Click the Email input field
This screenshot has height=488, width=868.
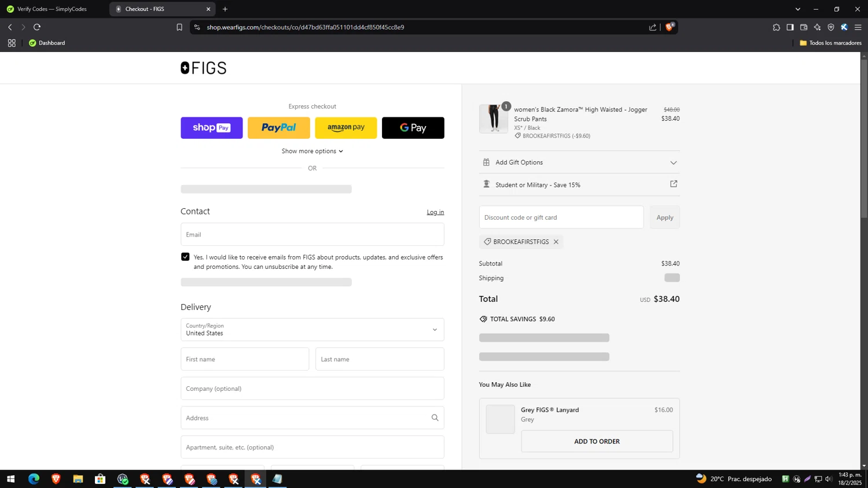coord(312,235)
